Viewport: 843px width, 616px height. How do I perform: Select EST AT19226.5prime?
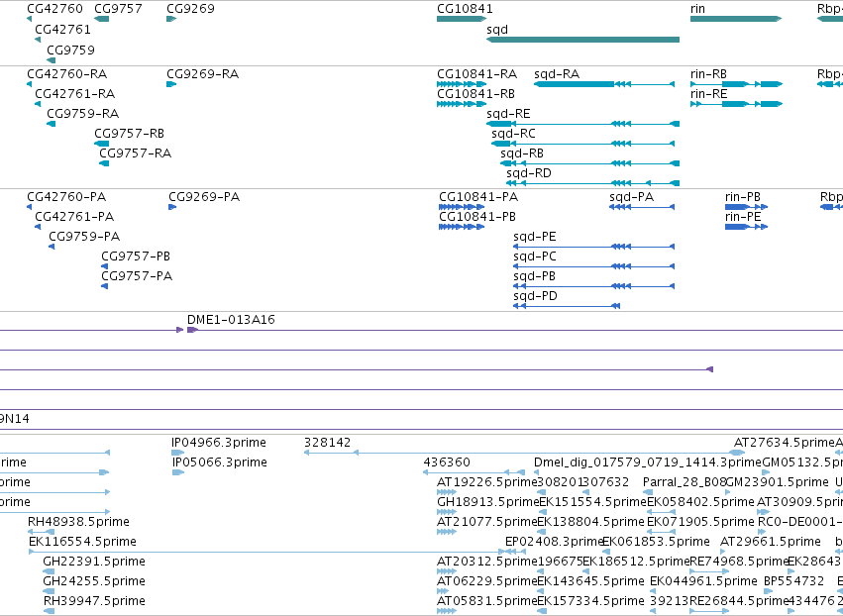(x=487, y=482)
